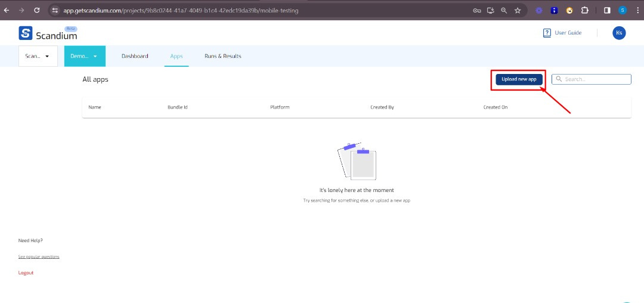This screenshot has height=303, width=644.
Task: Click the empty-state clipboard illustration
Action: pyautogui.click(x=357, y=161)
